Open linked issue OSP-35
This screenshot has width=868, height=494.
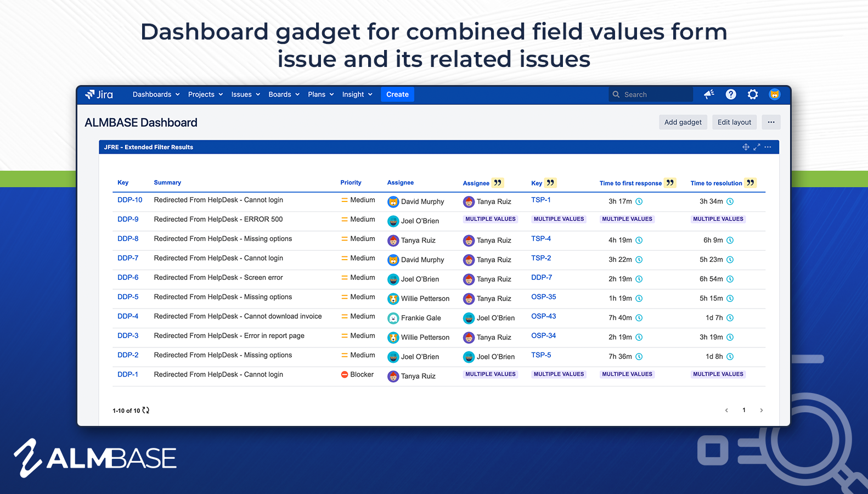(543, 297)
